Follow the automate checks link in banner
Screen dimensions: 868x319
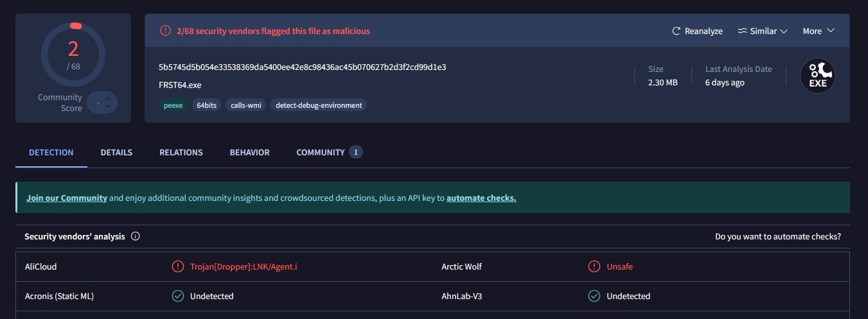481,198
